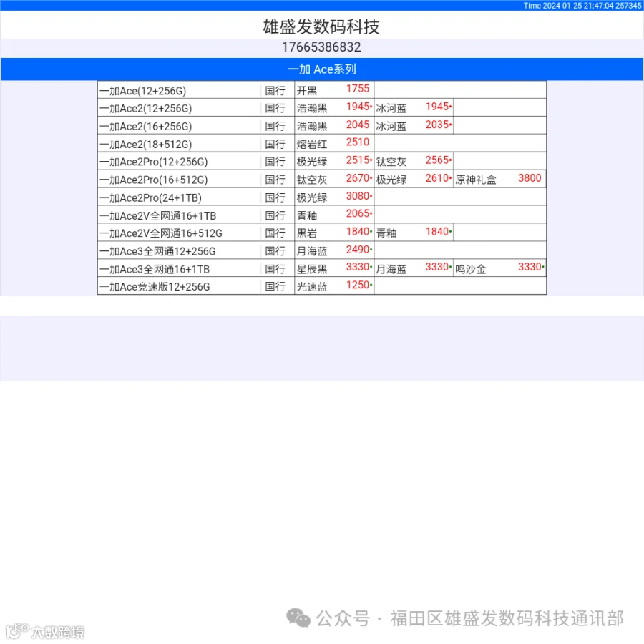
Task: Select the 一加Ace2V全网通16+1TB model cell
Action: coord(179,215)
